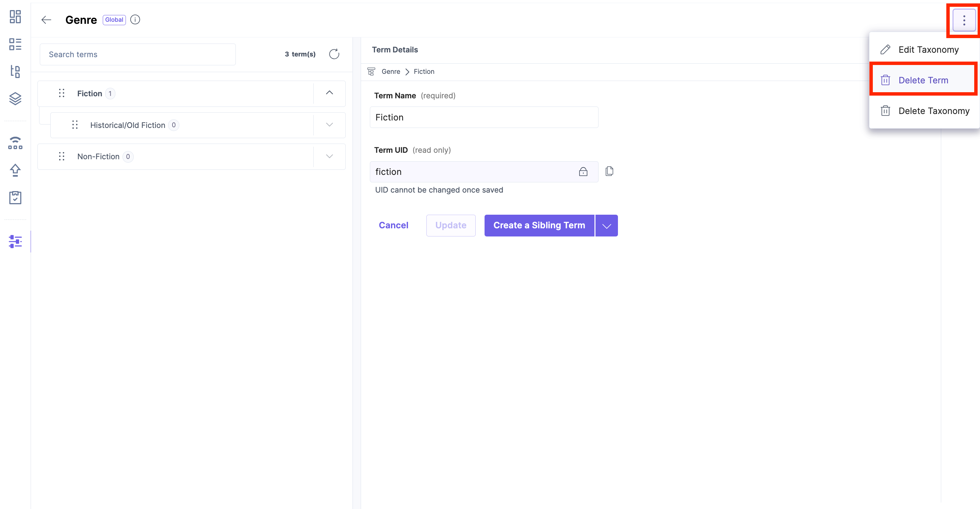Open the Create a Sibling Term dropdown arrow
This screenshot has width=980, height=509.
607,226
